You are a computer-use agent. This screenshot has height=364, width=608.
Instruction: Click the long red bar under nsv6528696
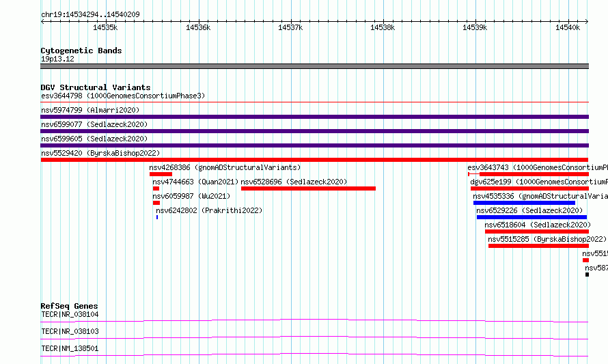308,188
